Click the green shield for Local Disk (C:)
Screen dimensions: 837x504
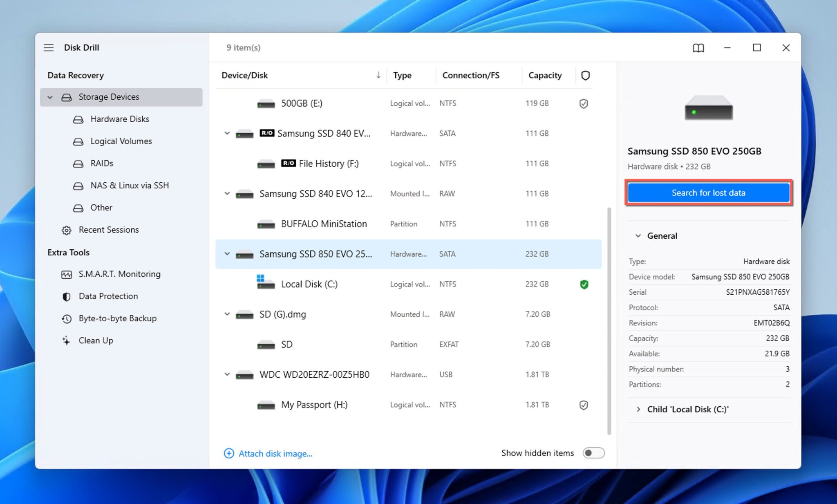[x=584, y=284]
